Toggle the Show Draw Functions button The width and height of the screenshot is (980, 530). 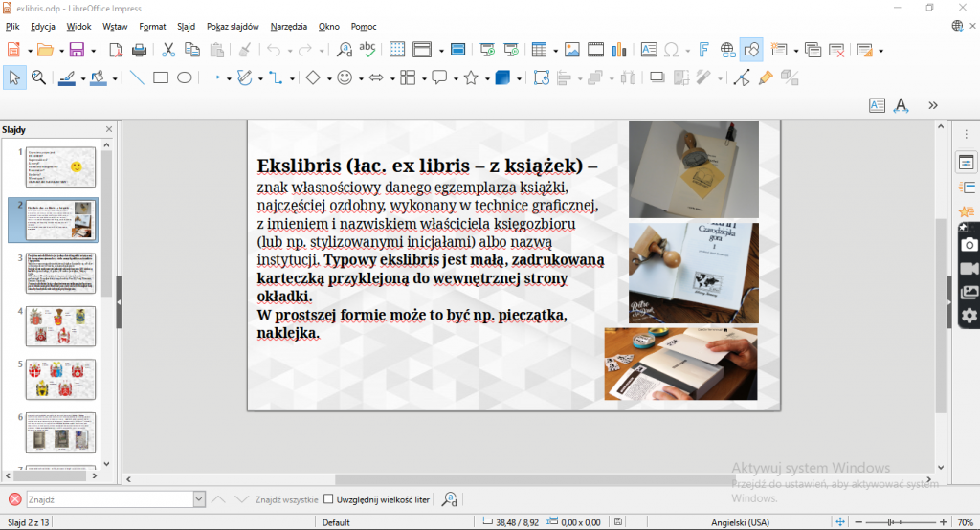point(751,50)
